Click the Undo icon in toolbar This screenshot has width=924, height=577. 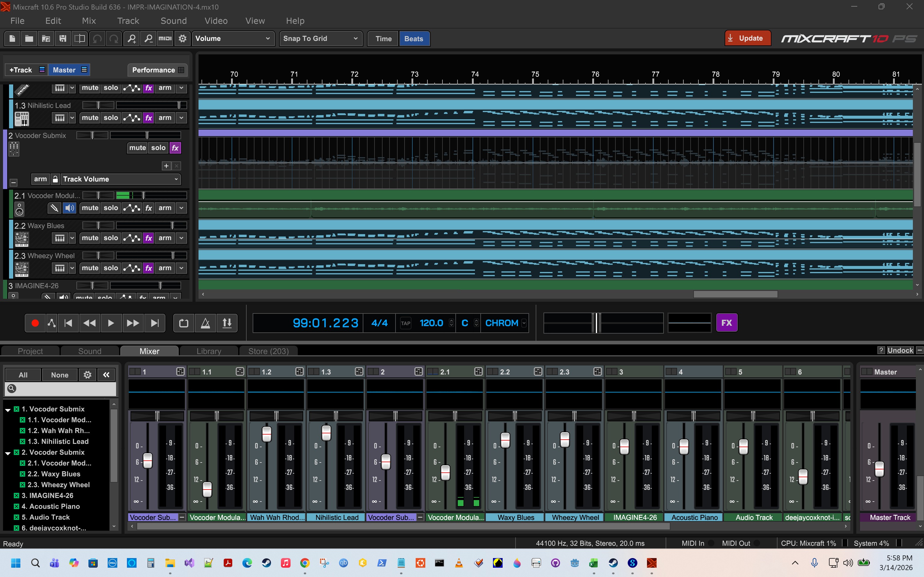pos(97,38)
